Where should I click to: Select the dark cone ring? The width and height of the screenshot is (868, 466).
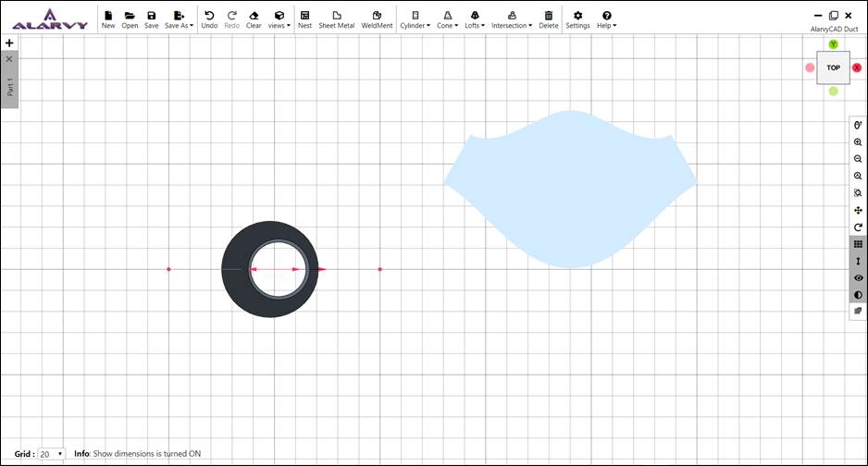click(235, 269)
